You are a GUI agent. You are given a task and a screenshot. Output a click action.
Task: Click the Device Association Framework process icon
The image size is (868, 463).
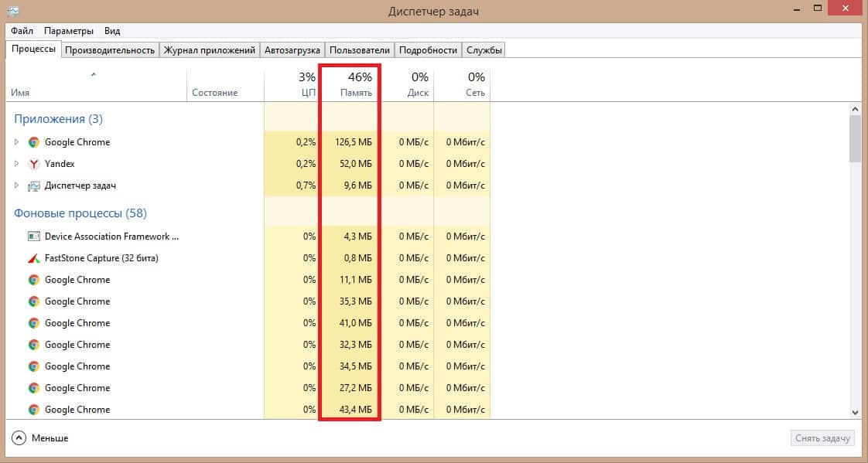(34, 237)
